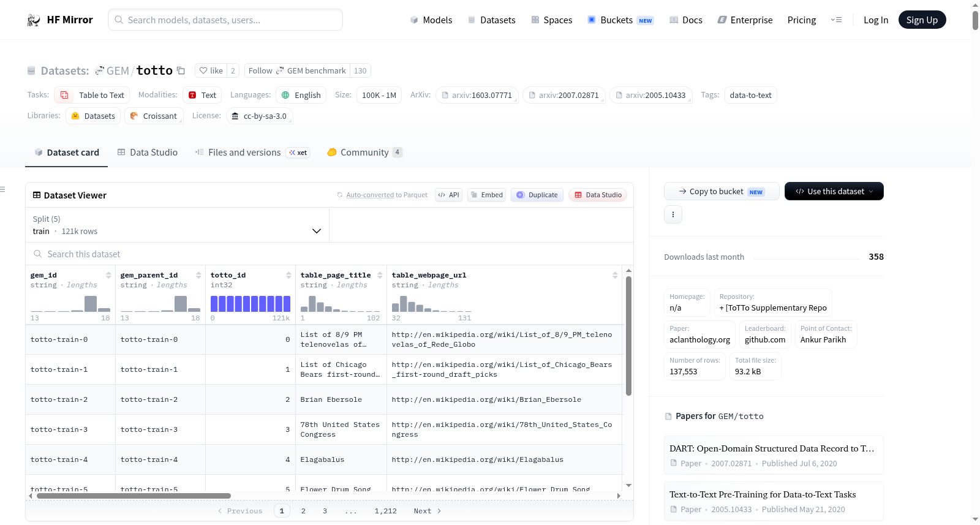
Task: Click the table's vertical scrollbar
Action: [628, 336]
